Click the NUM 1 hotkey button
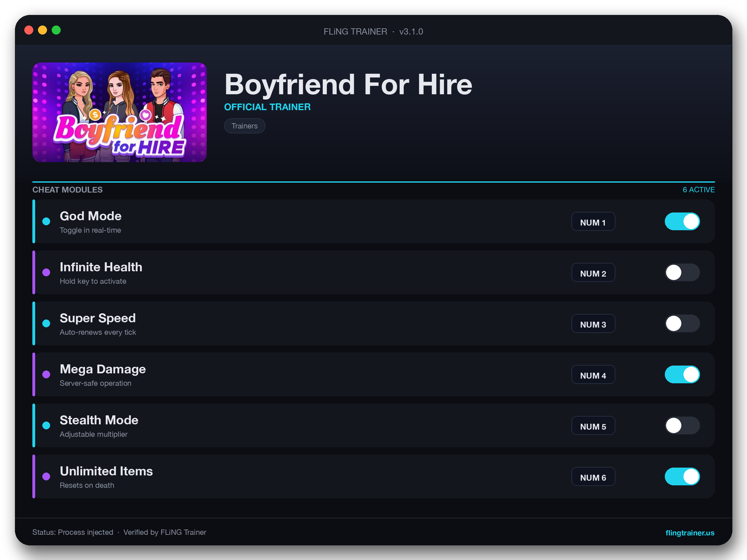This screenshot has width=747, height=560. [593, 222]
